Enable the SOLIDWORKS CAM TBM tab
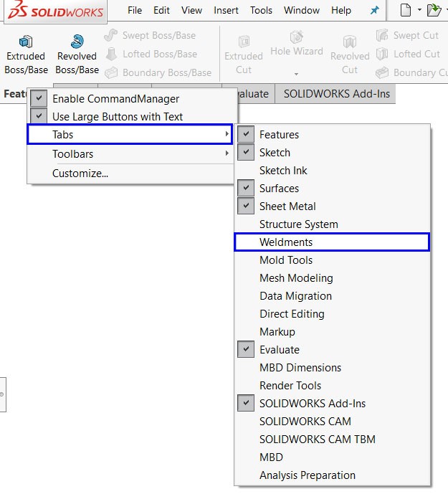This screenshot has width=448, height=494. tap(332, 440)
